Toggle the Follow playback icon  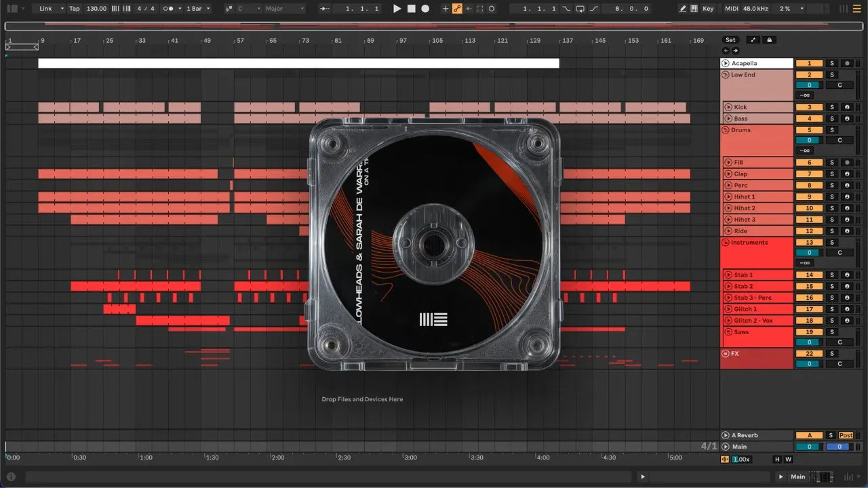click(325, 9)
